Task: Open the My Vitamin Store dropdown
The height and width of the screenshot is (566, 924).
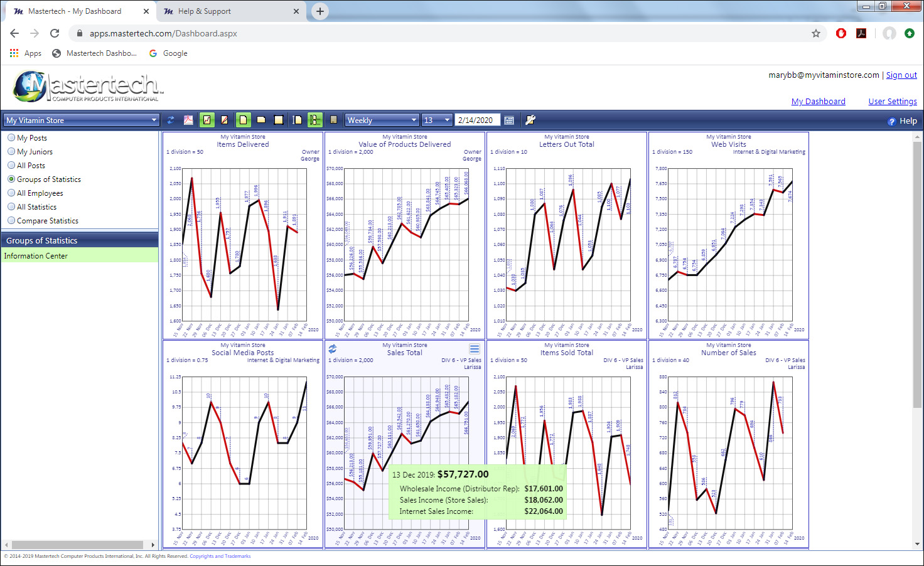Action: (x=82, y=120)
